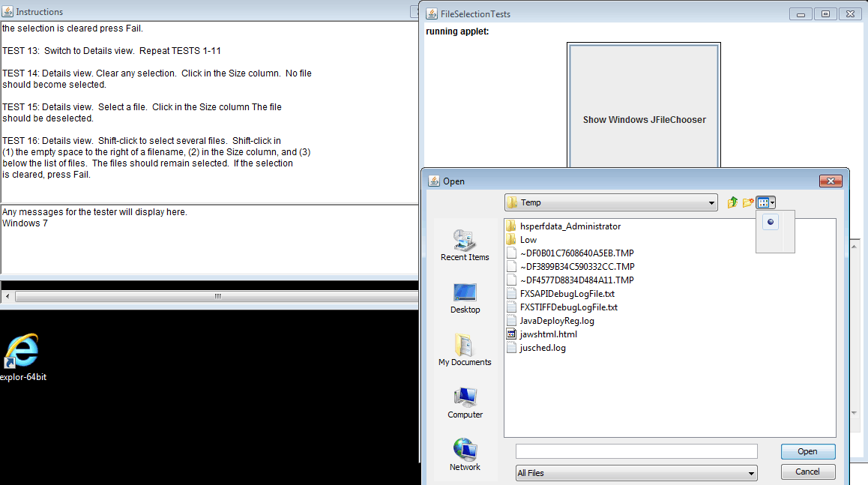Click the Create New Folder icon
868x485 pixels.
748,202
